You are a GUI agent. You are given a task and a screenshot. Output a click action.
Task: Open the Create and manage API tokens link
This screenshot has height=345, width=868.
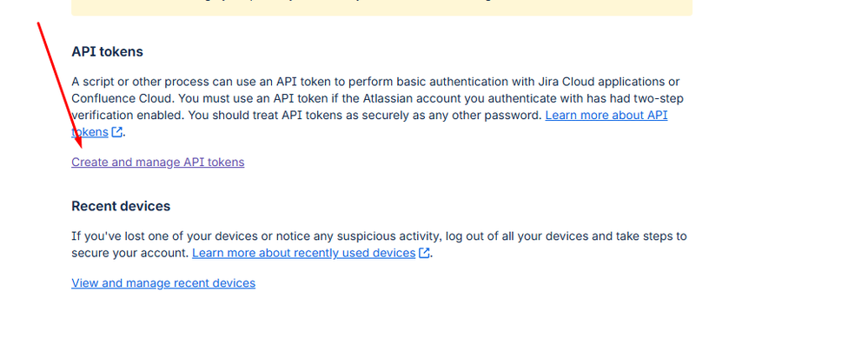158,163
